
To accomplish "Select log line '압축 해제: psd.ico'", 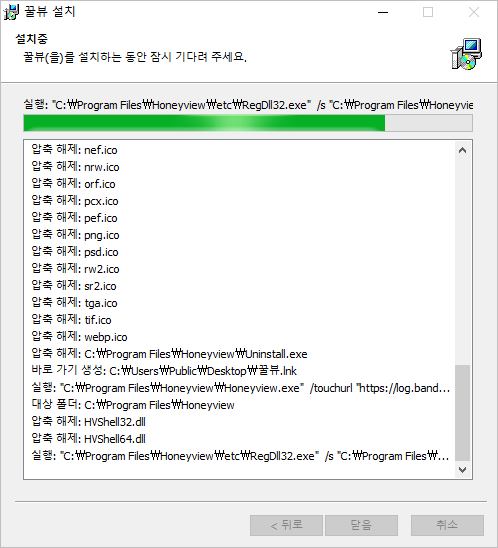I will (x=75, y=252).
